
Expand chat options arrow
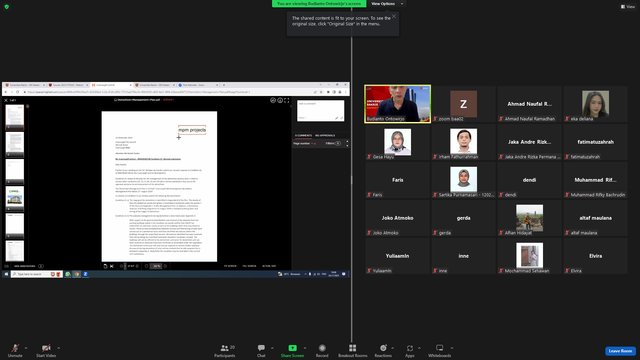272,348
